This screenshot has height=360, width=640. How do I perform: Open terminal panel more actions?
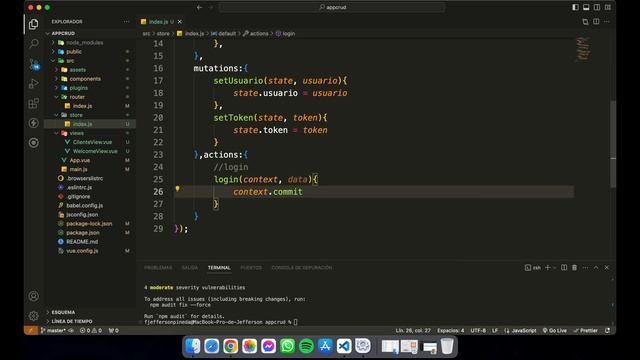pyautogui.click(x=585, y=267)
